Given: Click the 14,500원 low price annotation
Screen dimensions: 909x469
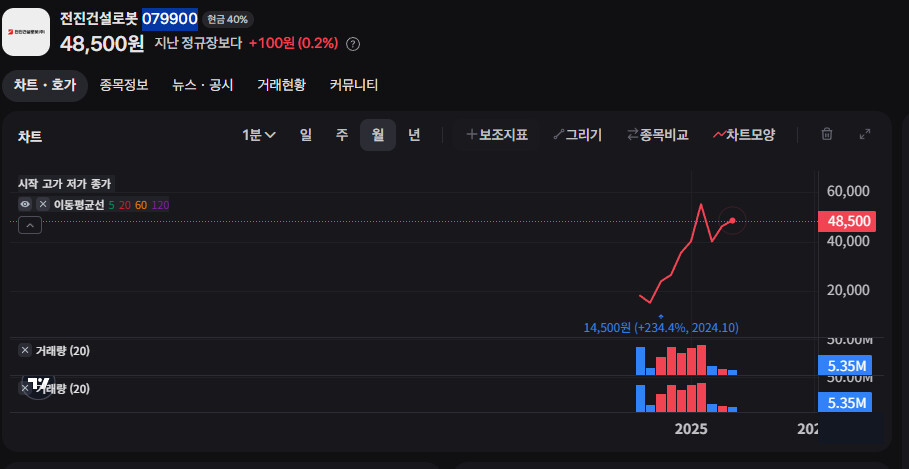Looking at the screenshot, I should click(661, 328).
